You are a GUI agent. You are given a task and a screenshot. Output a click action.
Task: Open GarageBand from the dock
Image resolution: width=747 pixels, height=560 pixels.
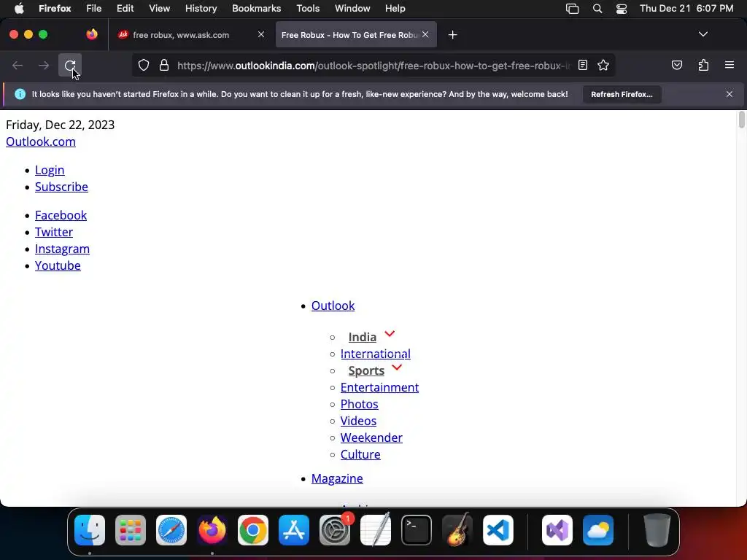point(457,530)
